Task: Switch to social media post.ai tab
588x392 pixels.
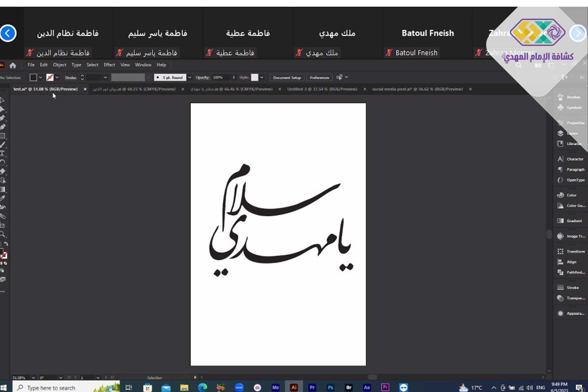Action: coord(417,89)
